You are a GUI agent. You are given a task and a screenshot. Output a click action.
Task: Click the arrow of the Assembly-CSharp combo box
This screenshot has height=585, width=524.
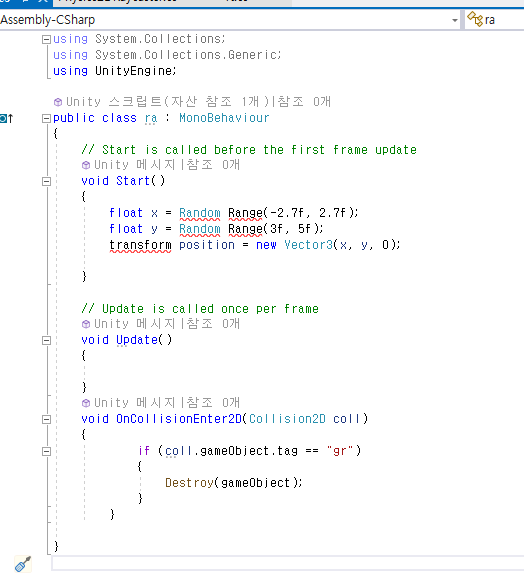(x=455, y=20)
